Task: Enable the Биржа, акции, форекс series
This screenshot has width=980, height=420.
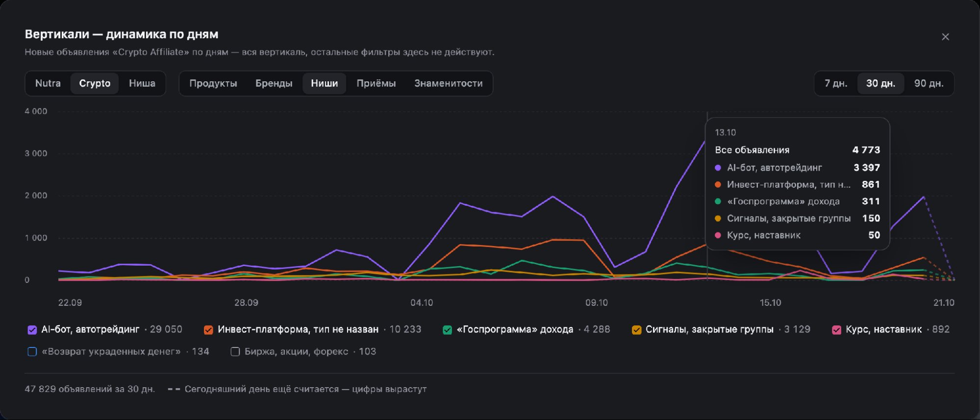Action: click(x=235, y=352)
